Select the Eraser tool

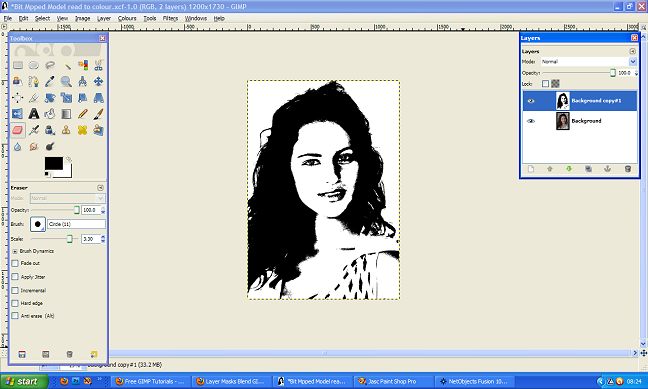pos(18,130)
